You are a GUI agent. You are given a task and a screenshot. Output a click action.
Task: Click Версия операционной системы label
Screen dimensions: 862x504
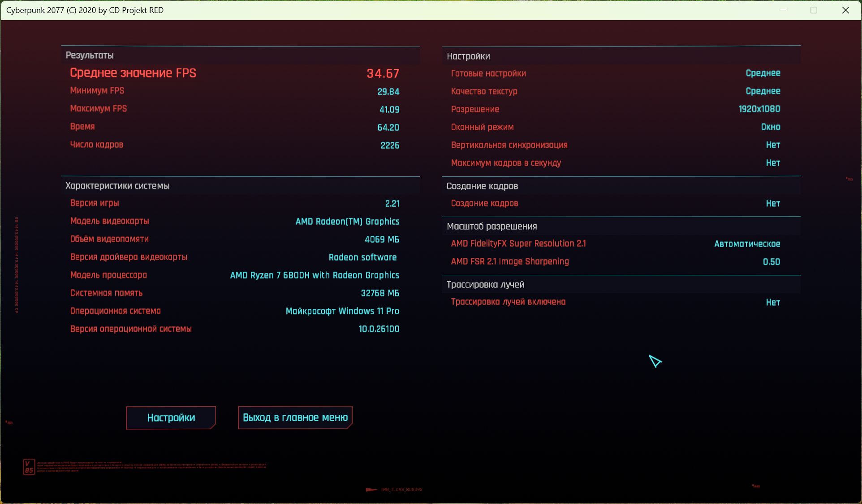[131, 329]
